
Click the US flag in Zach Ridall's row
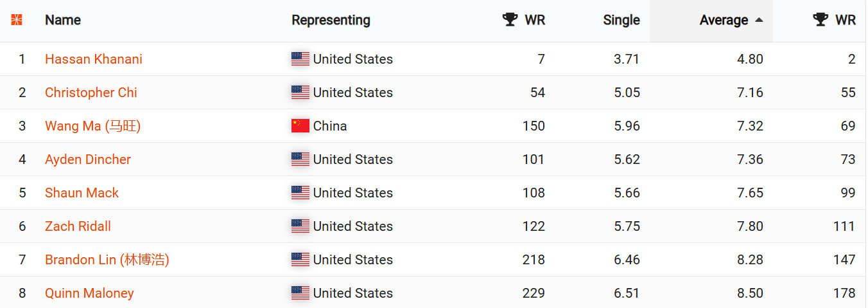tap(300, 226)
